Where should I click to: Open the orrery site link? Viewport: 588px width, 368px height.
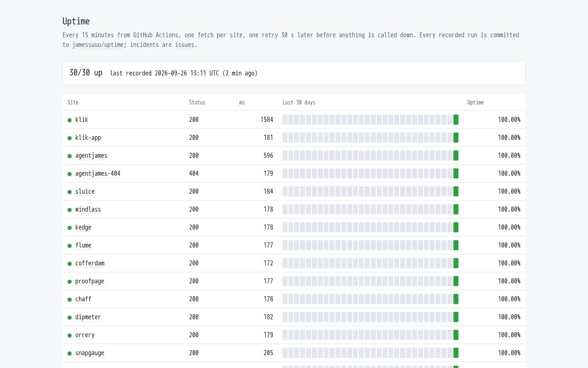point(85,335)
